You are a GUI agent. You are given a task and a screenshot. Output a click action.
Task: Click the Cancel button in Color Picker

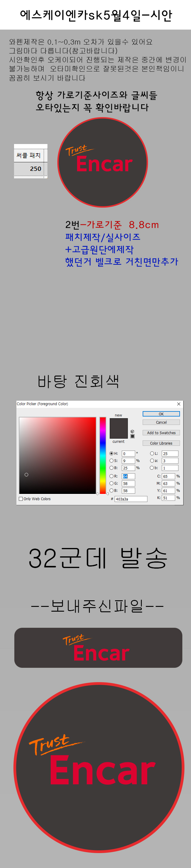coord(161,422)
